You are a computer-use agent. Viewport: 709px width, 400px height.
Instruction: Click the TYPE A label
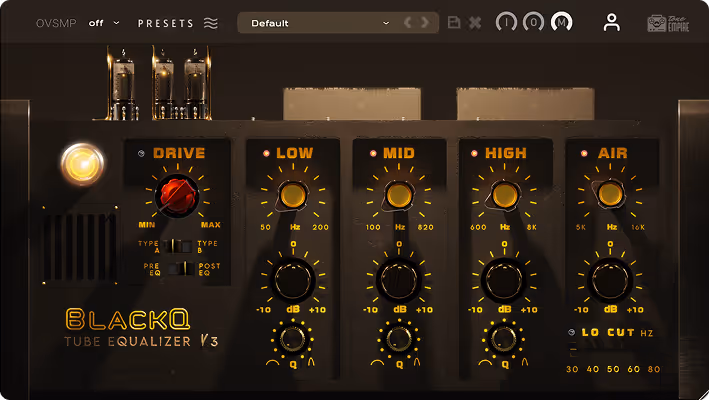pos(148,247)
